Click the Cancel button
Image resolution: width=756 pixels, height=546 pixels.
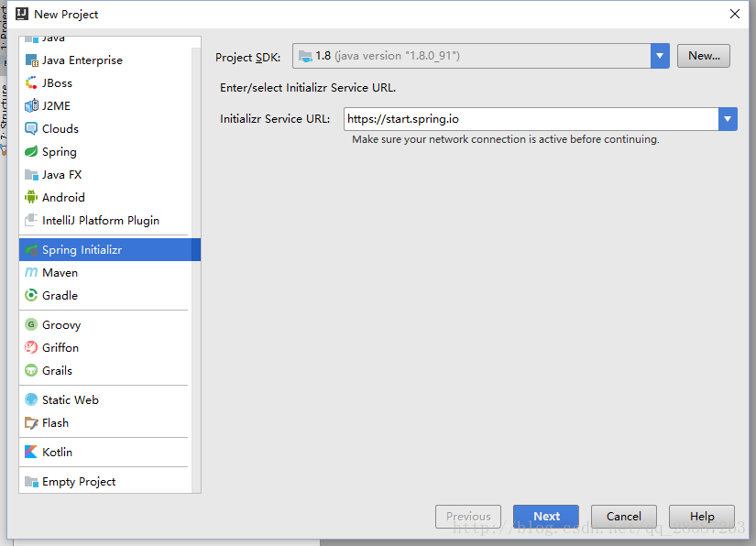pos(623,516)
